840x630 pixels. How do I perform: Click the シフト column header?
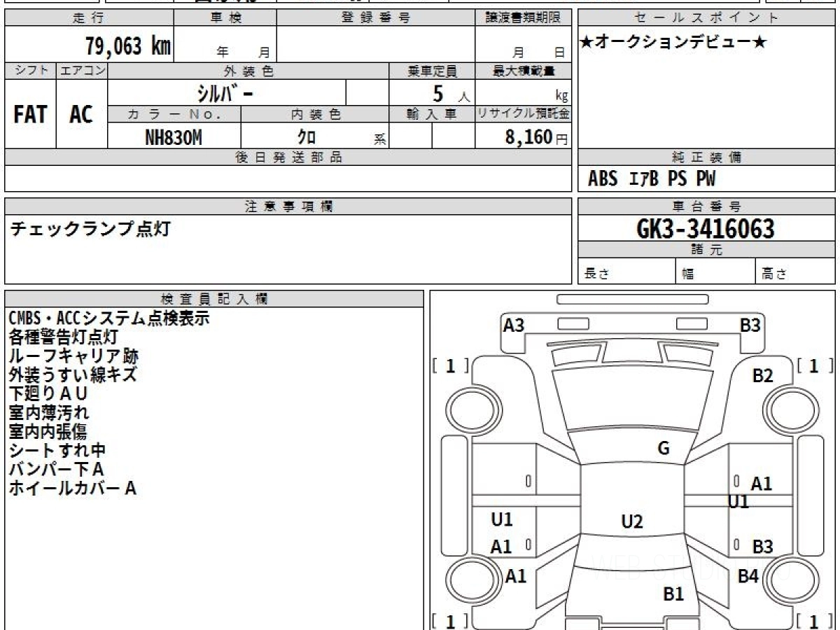click(31, 71)
